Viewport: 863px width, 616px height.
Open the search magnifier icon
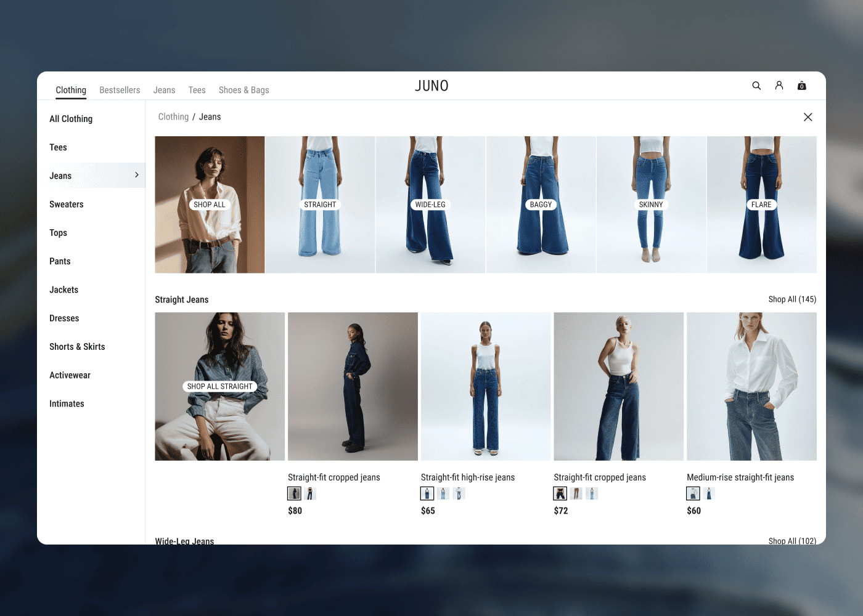[x=756, y=86]
